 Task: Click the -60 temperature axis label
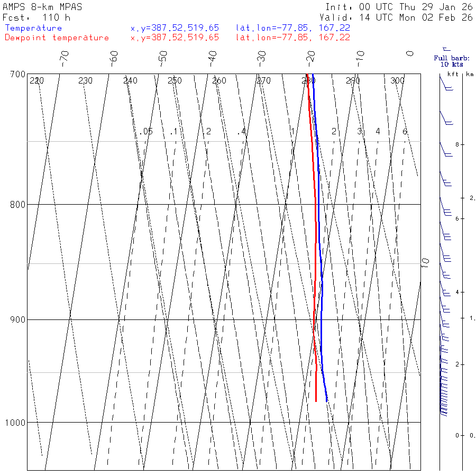coord(114,59)
